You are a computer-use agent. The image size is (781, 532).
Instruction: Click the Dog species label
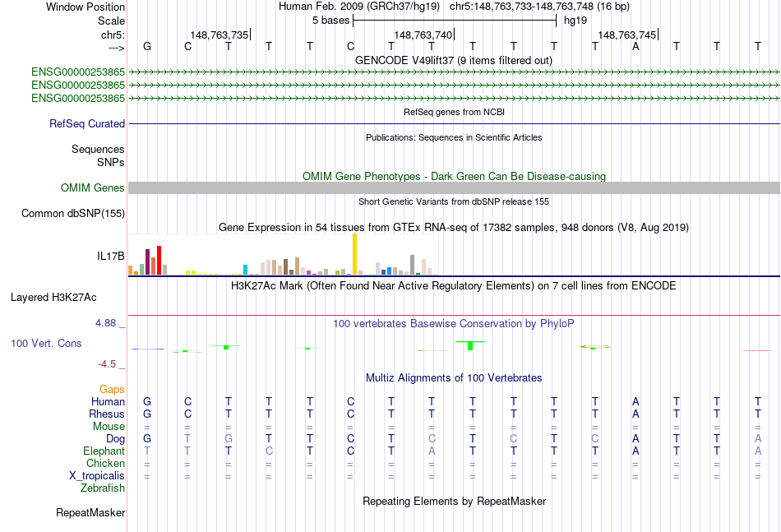[115, 438]
